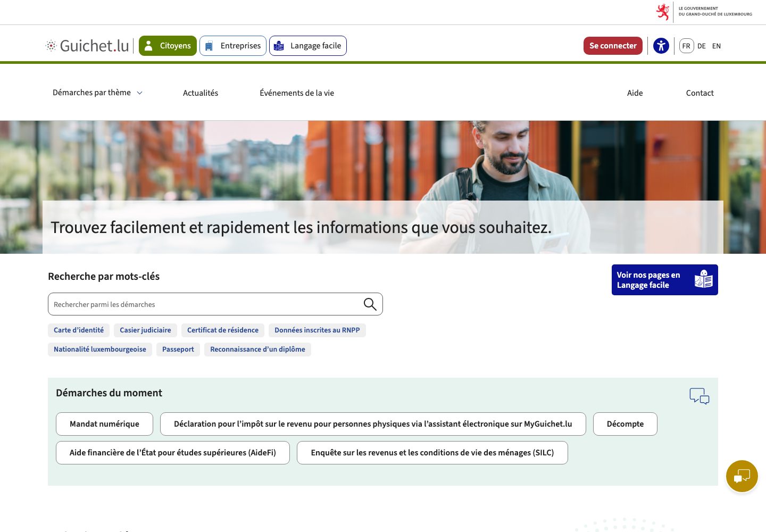
Task: Switch language to DE
Action: (702, 46)
